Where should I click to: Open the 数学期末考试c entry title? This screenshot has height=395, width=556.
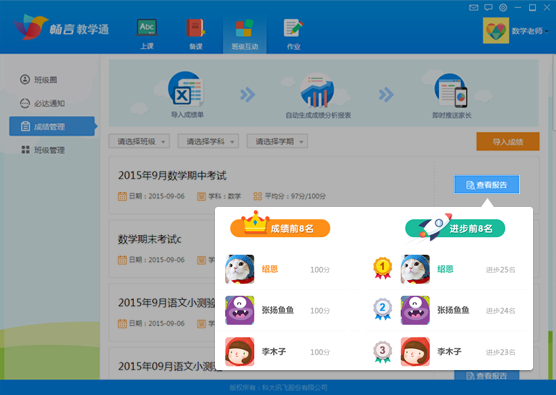tap(150, 239)
